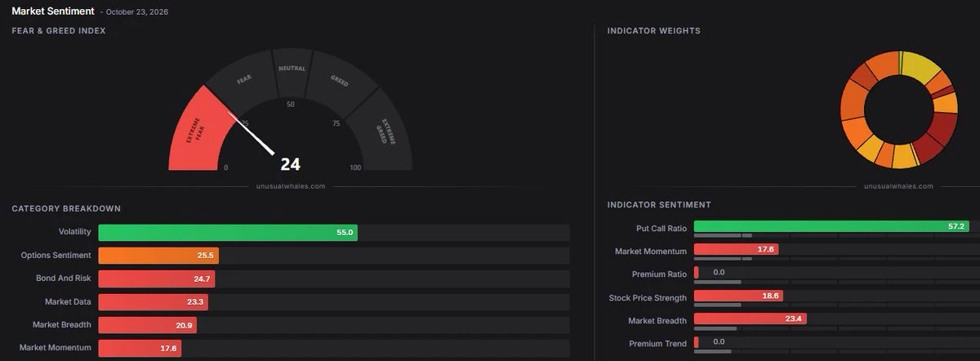
Task: Click the green Volatility 55.0 bar
Action: click(x=228, y=233)
